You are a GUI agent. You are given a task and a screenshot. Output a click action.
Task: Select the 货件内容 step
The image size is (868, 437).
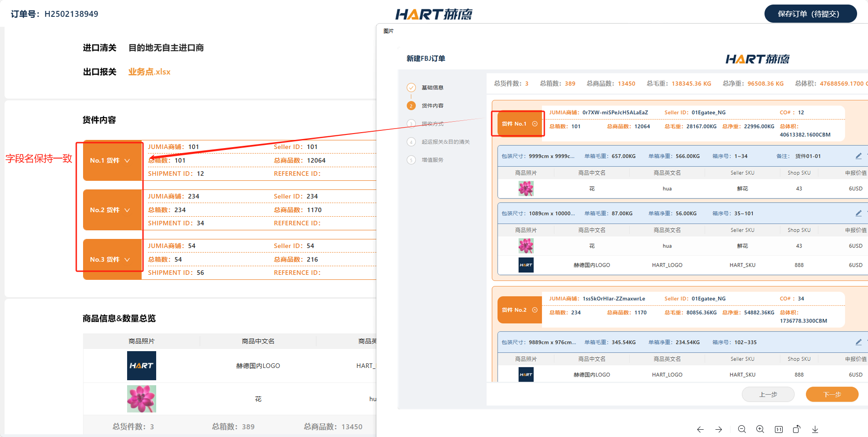click(x=432, y=106)
